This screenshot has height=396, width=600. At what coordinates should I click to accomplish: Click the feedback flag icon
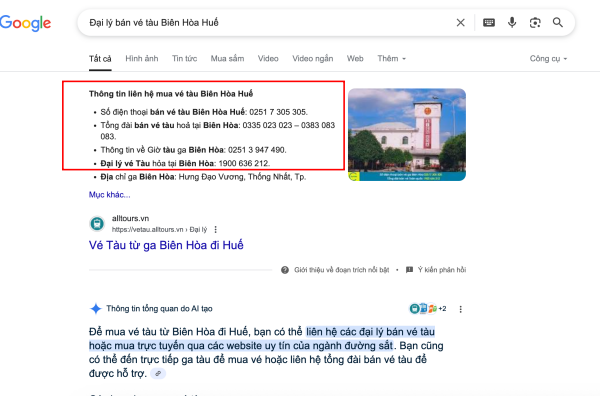tap(409, 270)
